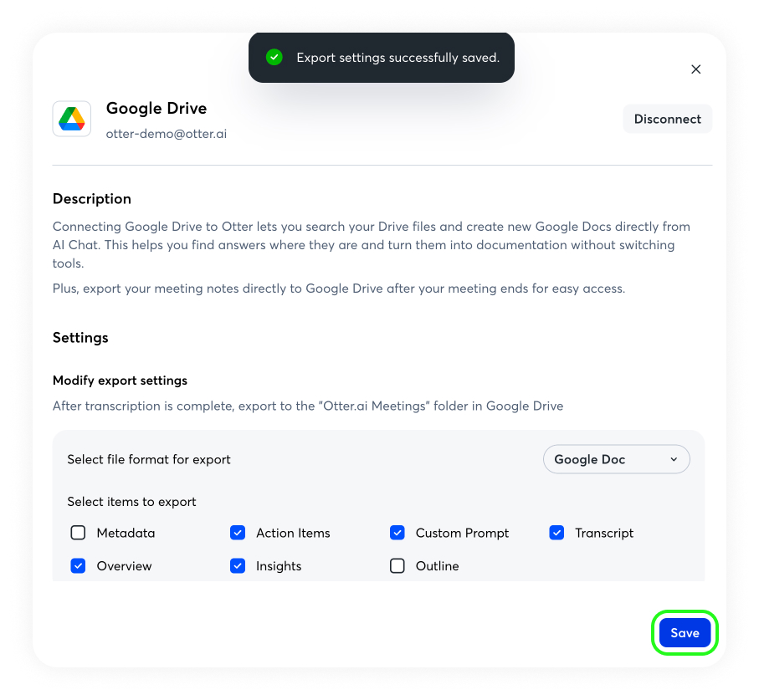Enable the Metadata checkbox
The height and width of the screenshot is (700, 759).
point(78,533)
